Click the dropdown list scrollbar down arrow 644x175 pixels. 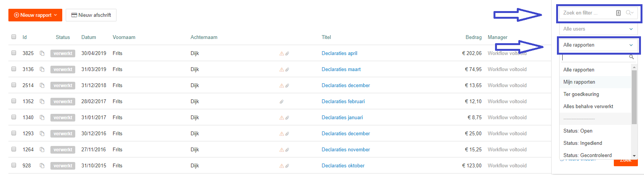click(x=634, y=156)
